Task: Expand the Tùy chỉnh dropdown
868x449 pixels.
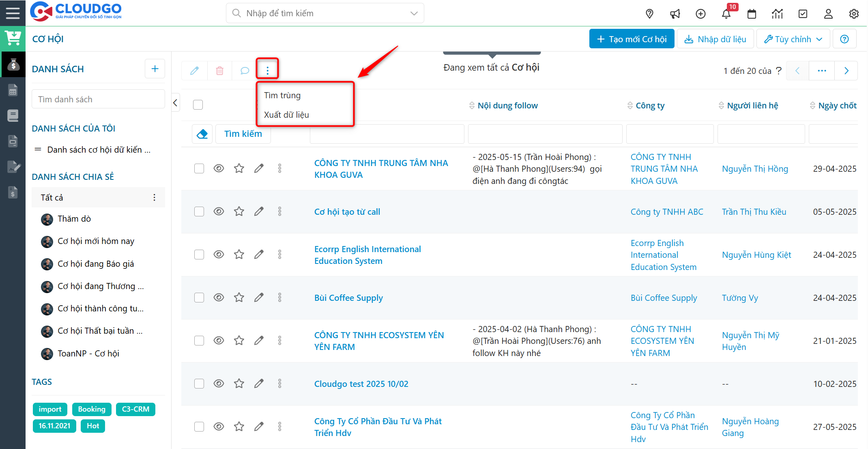Action: coord(793,39)
